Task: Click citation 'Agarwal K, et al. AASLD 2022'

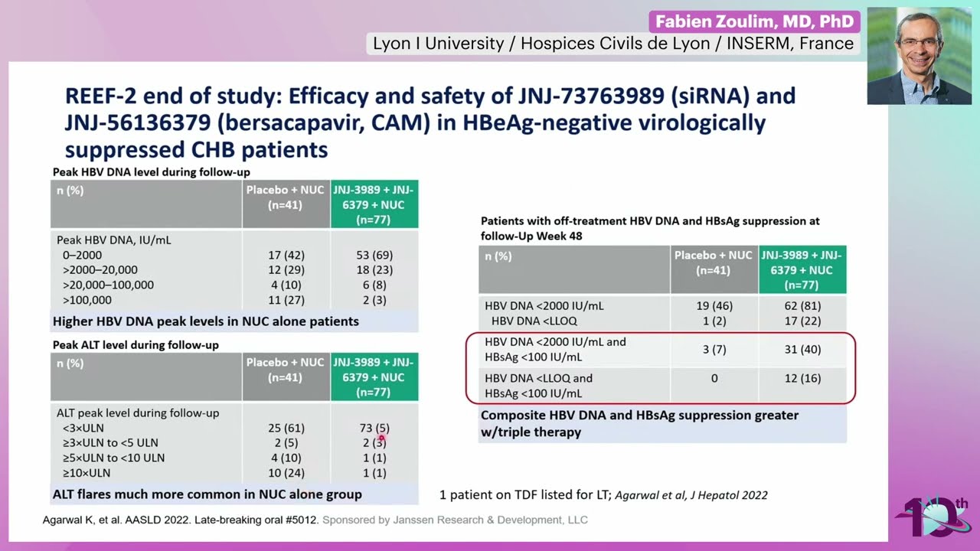Action: pyautogui.click(x=181, y=520)
